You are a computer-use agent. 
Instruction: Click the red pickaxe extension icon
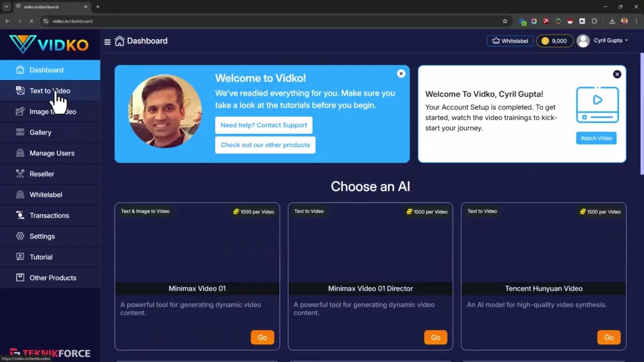tap(546, 21)
